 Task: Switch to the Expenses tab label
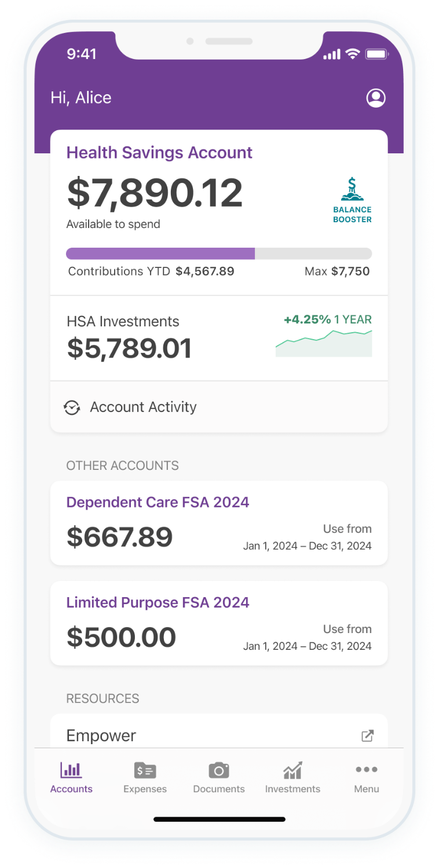pos(145,789)
